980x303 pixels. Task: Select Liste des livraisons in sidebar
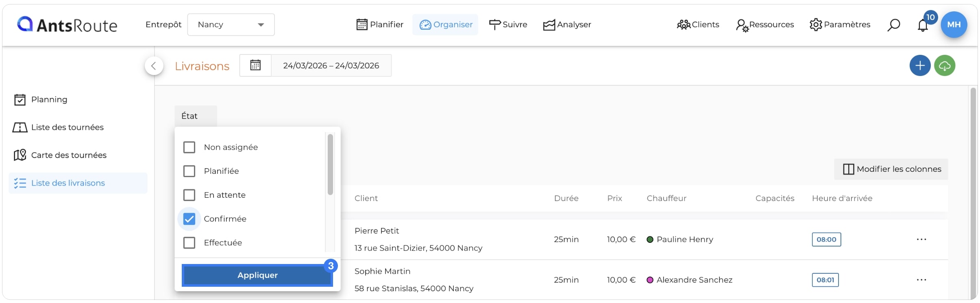click(x=78, y=183)
